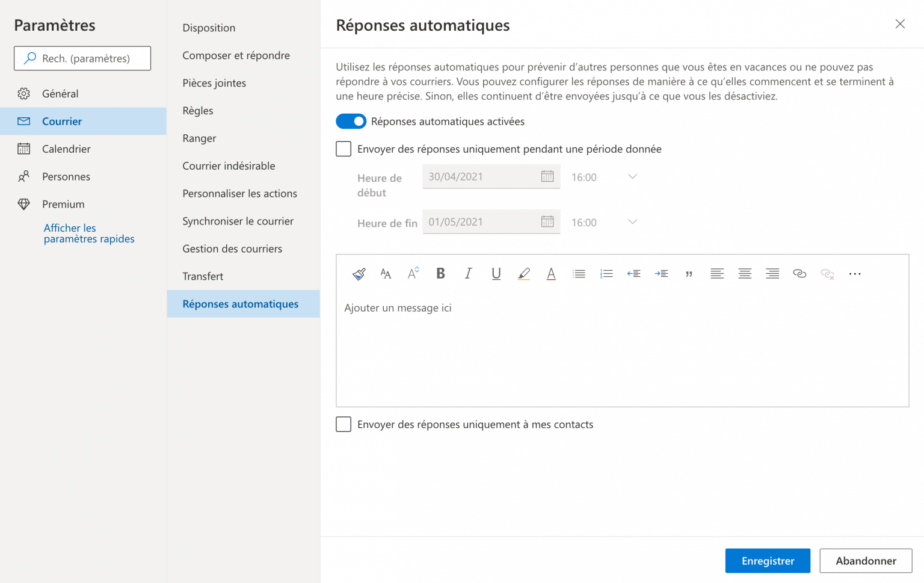
Task: Select the underline formatting icon
Action: [496, 273]
